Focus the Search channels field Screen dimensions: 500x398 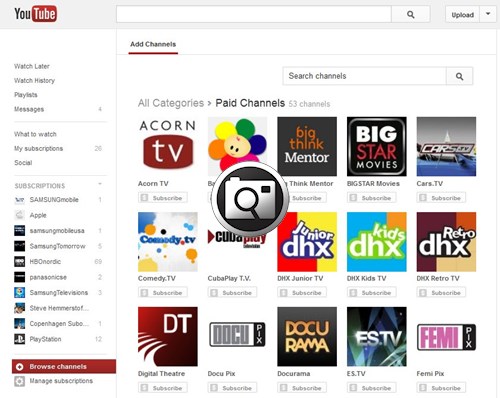point(364,76)
